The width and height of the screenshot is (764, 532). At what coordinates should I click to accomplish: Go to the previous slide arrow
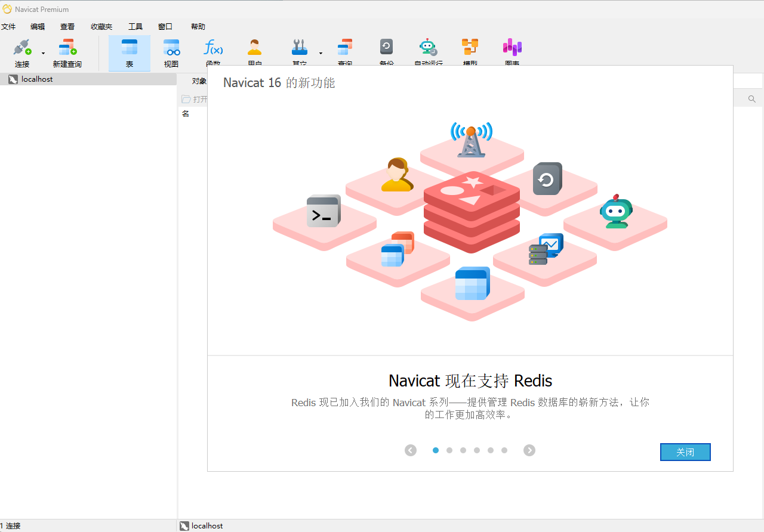(x=411, y=450)
